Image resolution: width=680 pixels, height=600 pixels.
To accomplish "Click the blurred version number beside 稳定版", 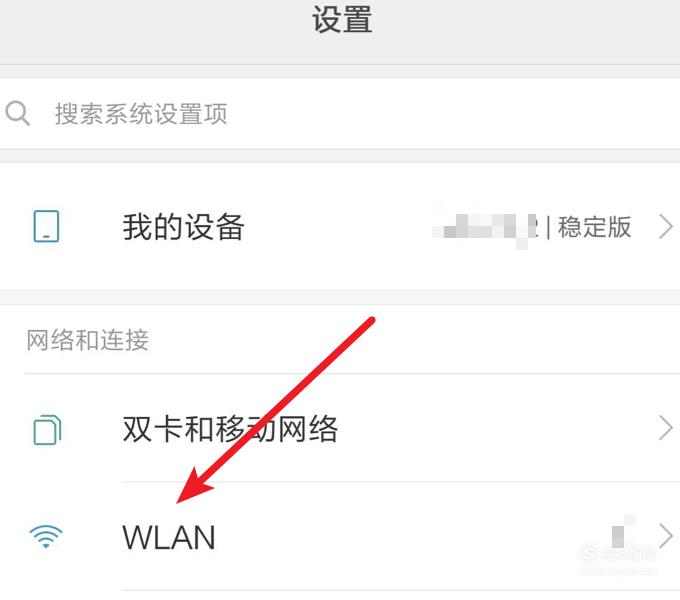I will tap(485, 226).
